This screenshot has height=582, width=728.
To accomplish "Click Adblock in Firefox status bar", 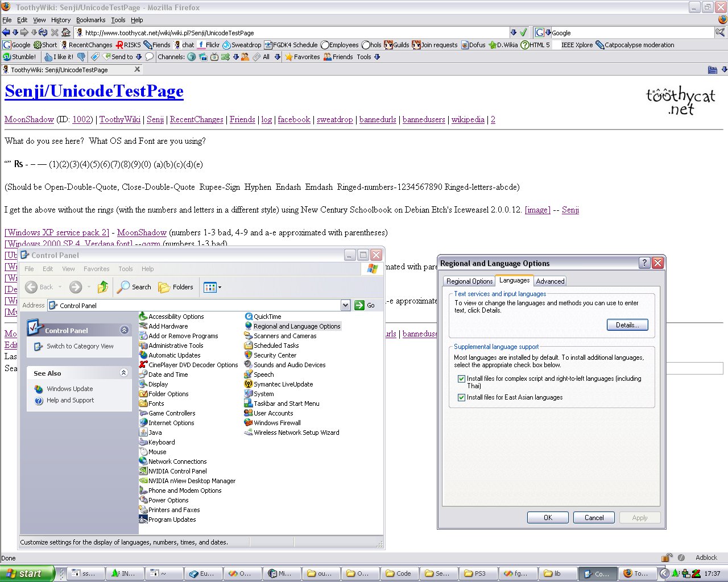I will (x=706, y=558).
